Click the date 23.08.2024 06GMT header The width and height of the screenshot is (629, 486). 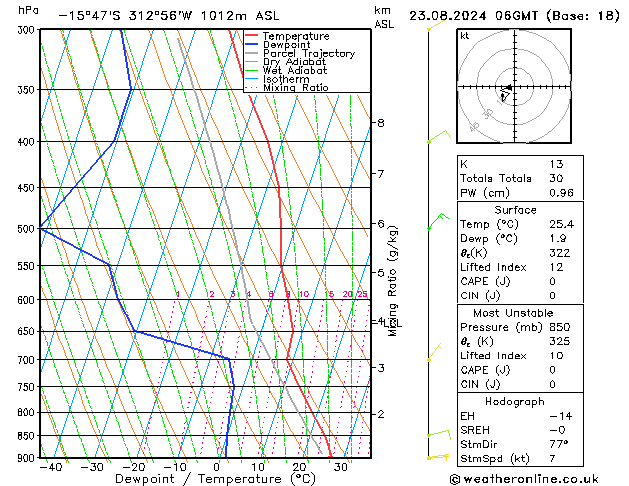pyautogui.click(x=473, y=16)
